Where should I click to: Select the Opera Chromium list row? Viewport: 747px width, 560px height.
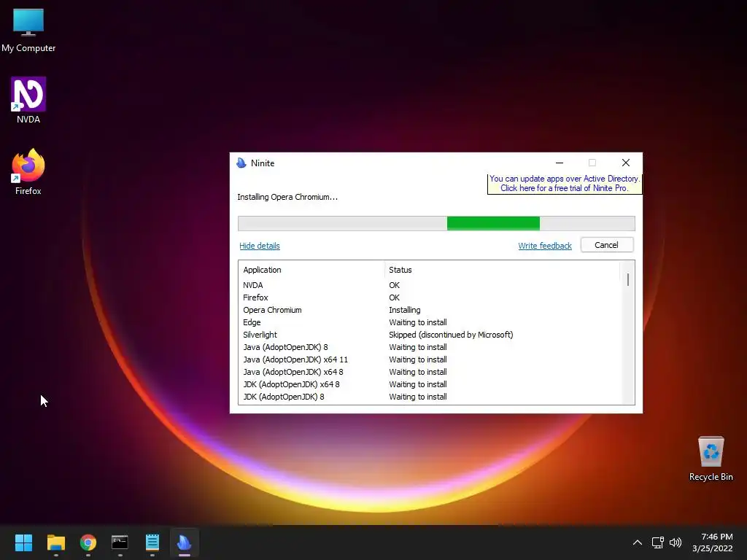pos(430,310)
